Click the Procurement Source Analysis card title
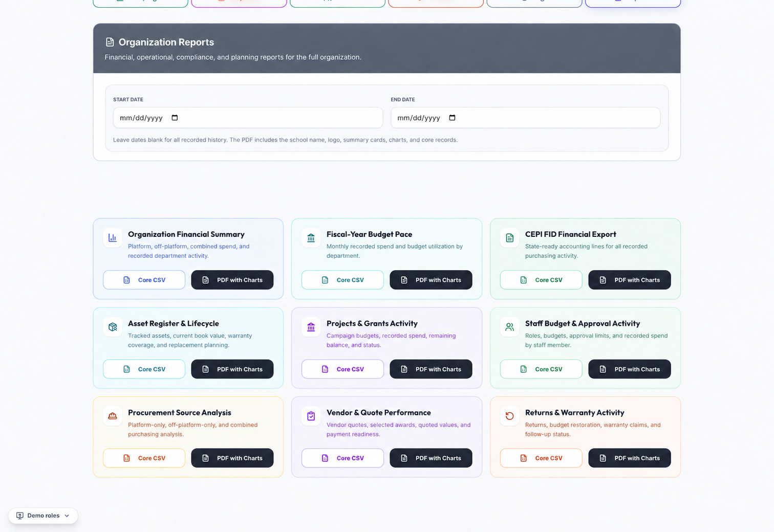 [180, 412]
